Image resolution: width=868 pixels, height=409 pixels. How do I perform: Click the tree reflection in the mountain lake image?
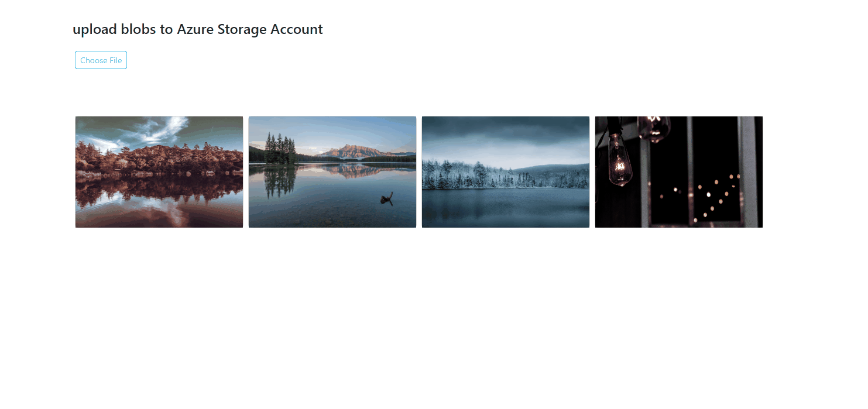coord(280,183)
